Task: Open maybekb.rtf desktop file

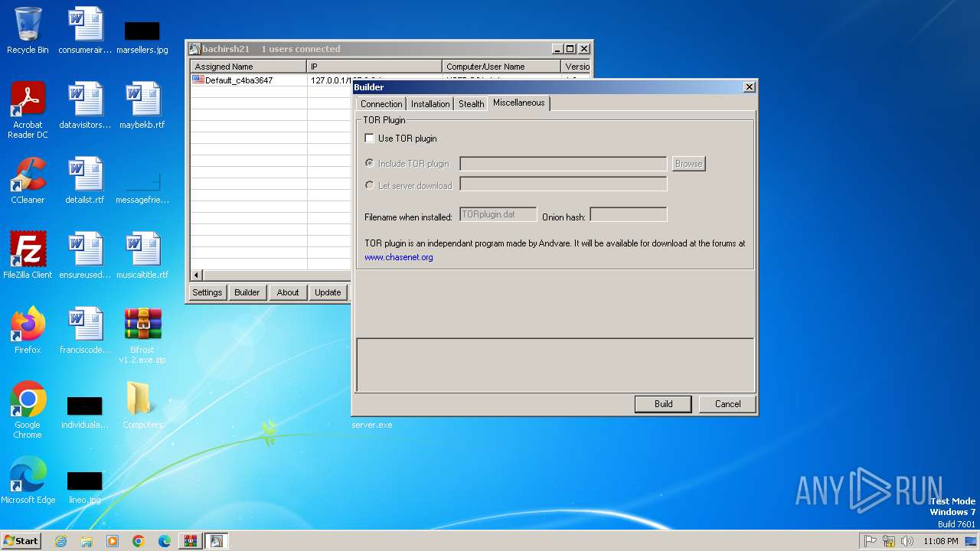Action: point(142,106)
